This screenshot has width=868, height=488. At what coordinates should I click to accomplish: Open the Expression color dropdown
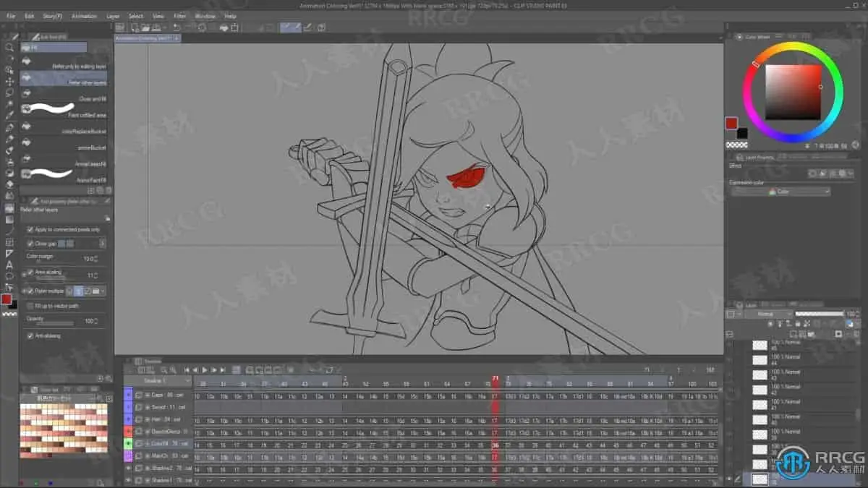[780, 192]
